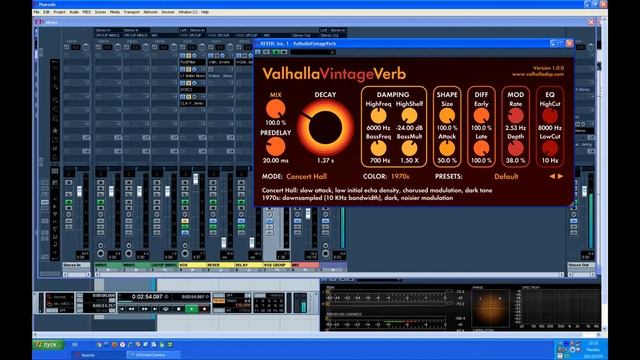Image resolution: width=640 pixels, height=360 pixels.
Task: Click Stop on the transport panel
Action: click(178, 309)
